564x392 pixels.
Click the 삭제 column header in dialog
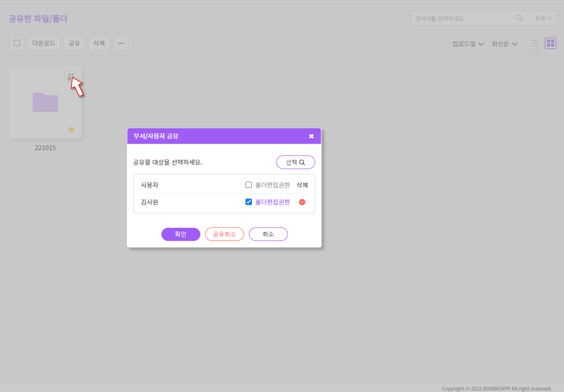coord(302,185)
